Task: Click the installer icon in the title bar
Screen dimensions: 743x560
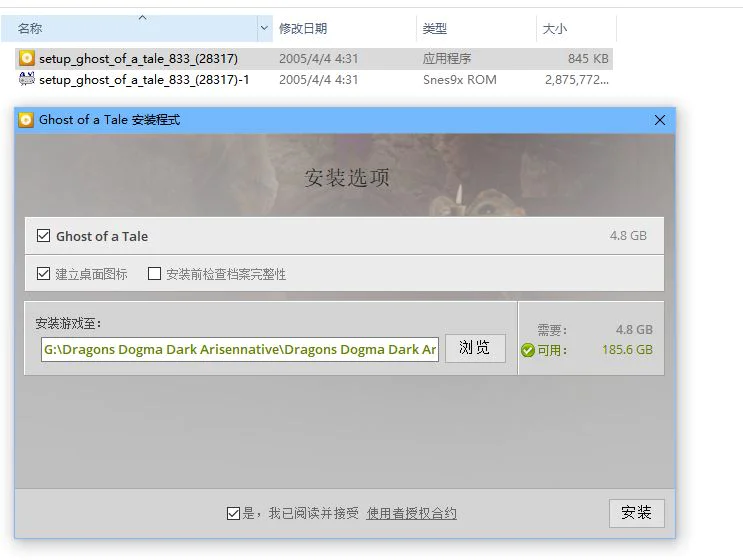Action: tap(26, 120)
